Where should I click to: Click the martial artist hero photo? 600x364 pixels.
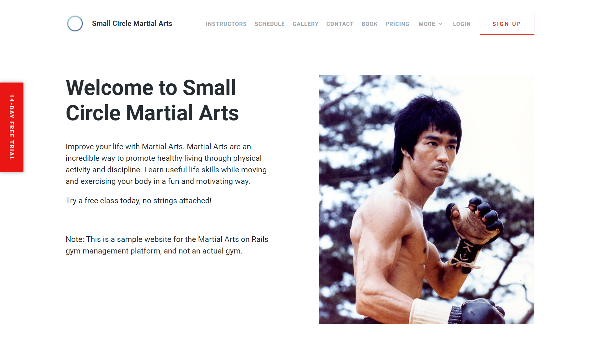(426, 199)
